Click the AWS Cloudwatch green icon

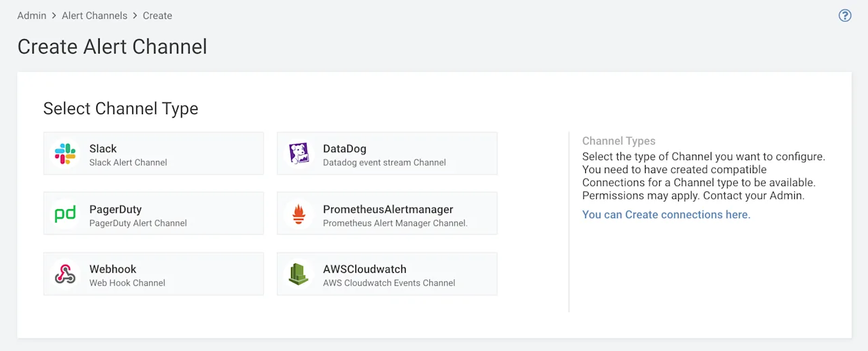coord(299,274)
